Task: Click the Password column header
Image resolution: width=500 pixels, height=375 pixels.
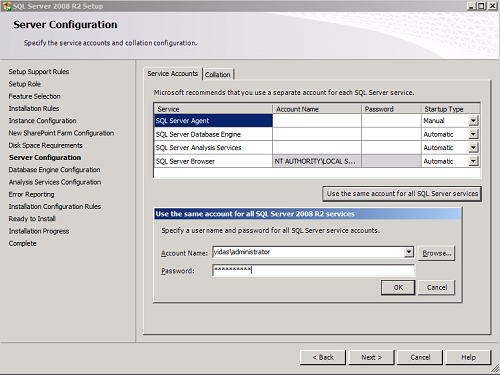Action: [x=391, y=109]
